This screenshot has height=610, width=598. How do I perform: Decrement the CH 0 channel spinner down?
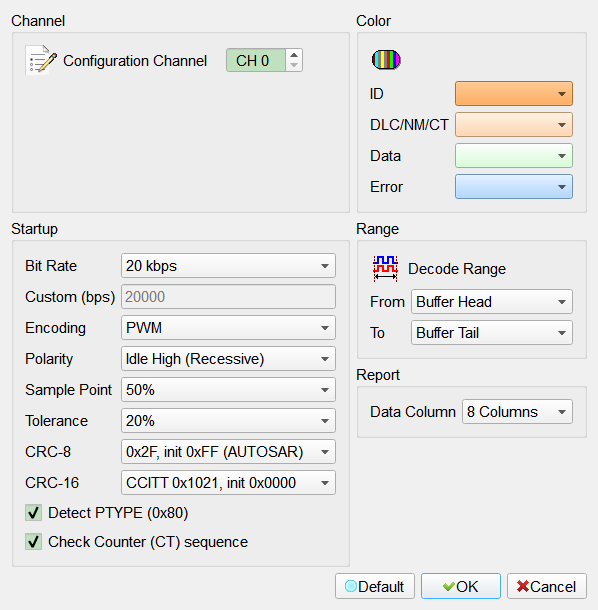pyautogui.click(x=294, y=65)
